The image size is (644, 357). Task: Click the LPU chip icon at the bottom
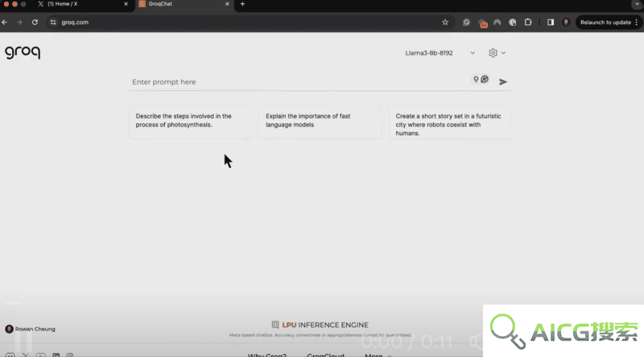pyautogui.click(x=275, y=325)
